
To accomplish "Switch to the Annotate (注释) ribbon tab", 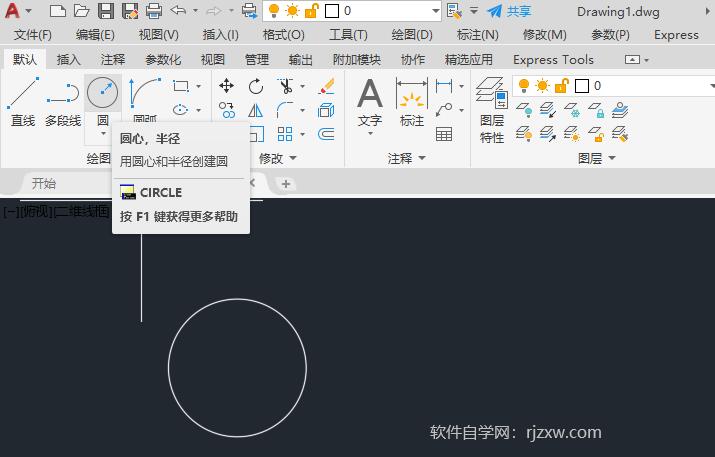I will click(113, 59).
